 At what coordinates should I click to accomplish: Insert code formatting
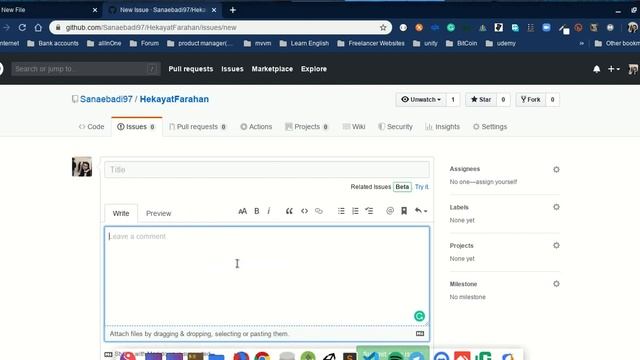coord(304,211)
